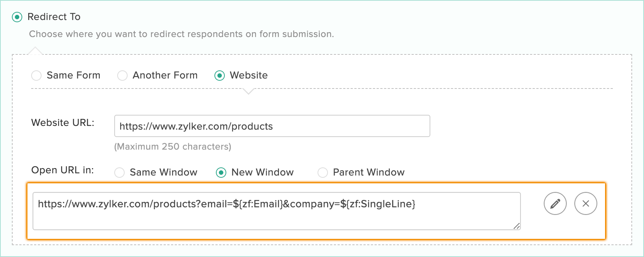
Task: Click the 'Maximum 250 characters' hint text
Action: pyautogui.click(x=172, y=147)
